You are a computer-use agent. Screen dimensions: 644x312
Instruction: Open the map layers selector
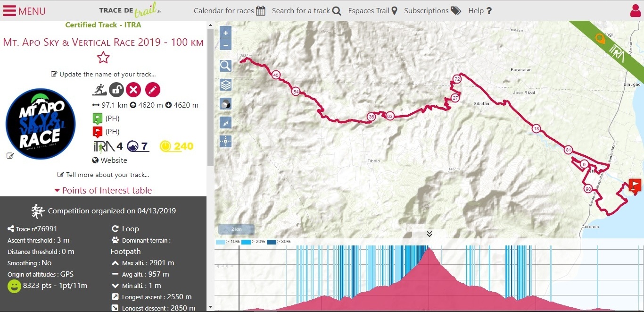pos(226,85)
